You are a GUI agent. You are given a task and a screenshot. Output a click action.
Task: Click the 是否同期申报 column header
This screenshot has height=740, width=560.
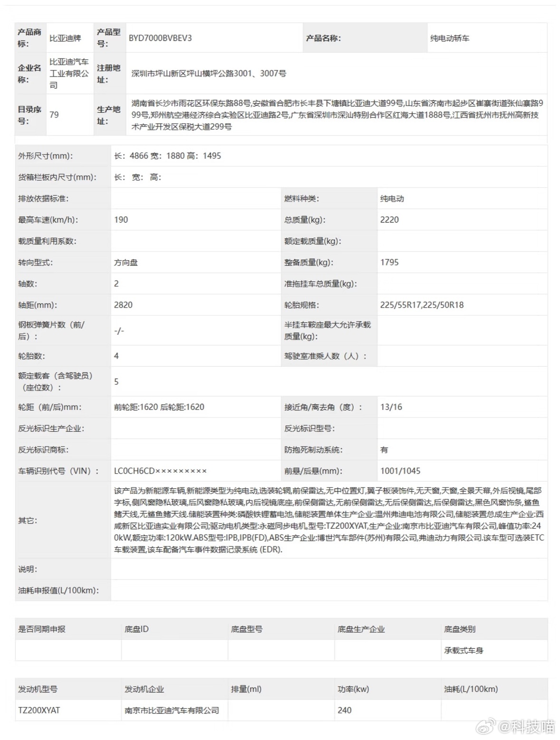pyautogui.click(x=42, y=629)
